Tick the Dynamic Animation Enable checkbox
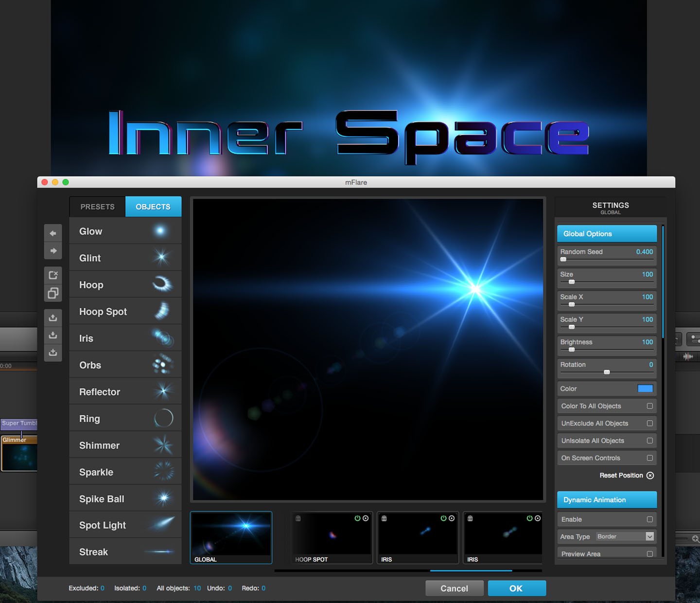The height and width of the screenshot is (603, 700). pyautogui.click(x=649, y=519)
